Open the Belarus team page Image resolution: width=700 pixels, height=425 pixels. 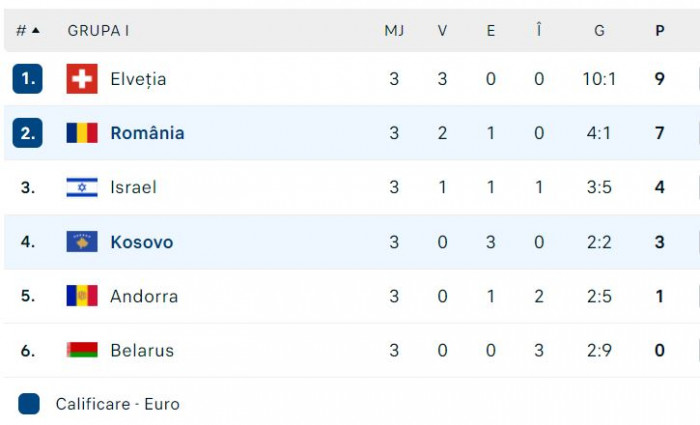pyautogui.click(x=142, y=350)
